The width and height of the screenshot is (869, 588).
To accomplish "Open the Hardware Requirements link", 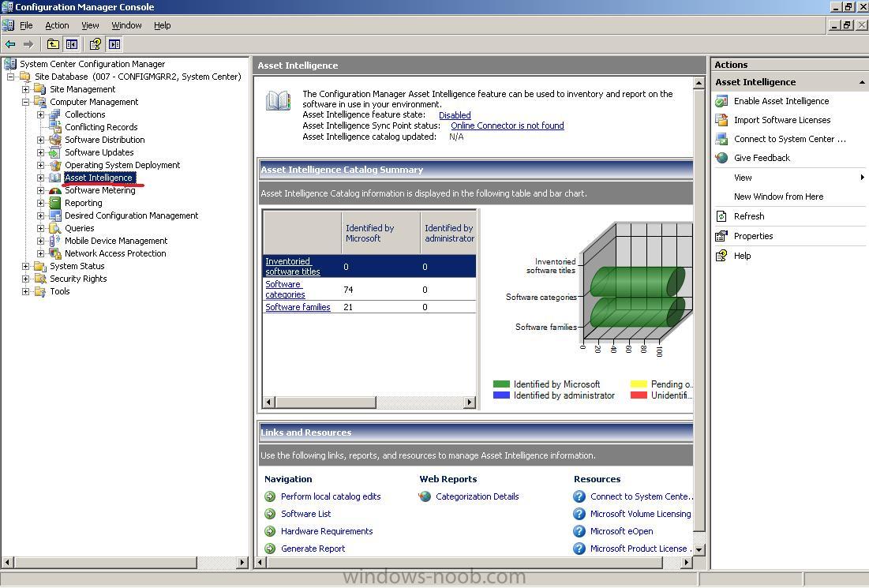I will coord(327,531).
